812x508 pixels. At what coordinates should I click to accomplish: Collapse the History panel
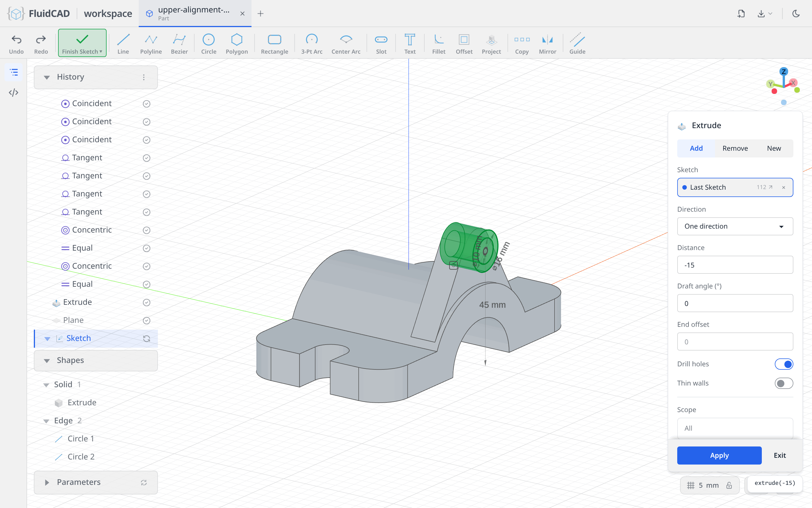click(x=47, y=77)
